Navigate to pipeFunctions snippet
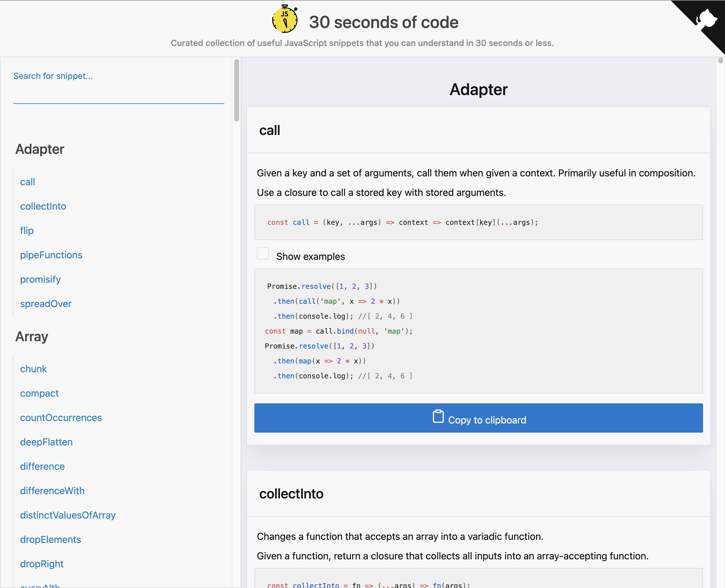Image resolution: width=725 pixels, height=588 pixels. [x=51, y=255]
